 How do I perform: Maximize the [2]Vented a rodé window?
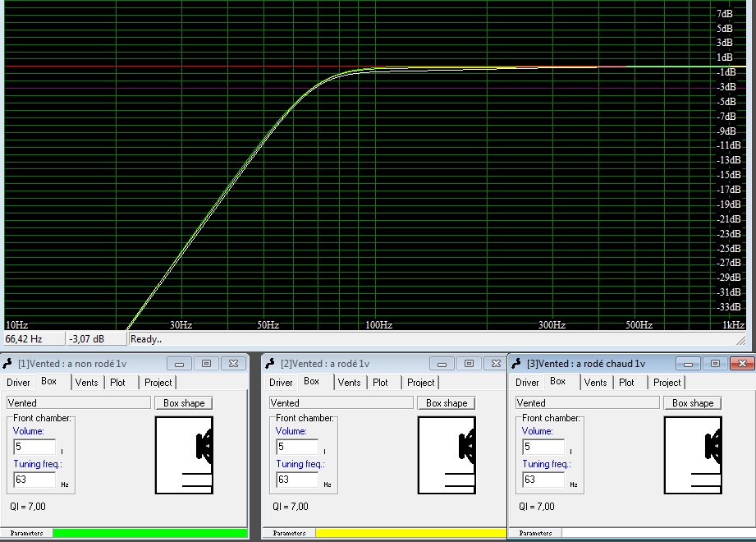[469, 364]
